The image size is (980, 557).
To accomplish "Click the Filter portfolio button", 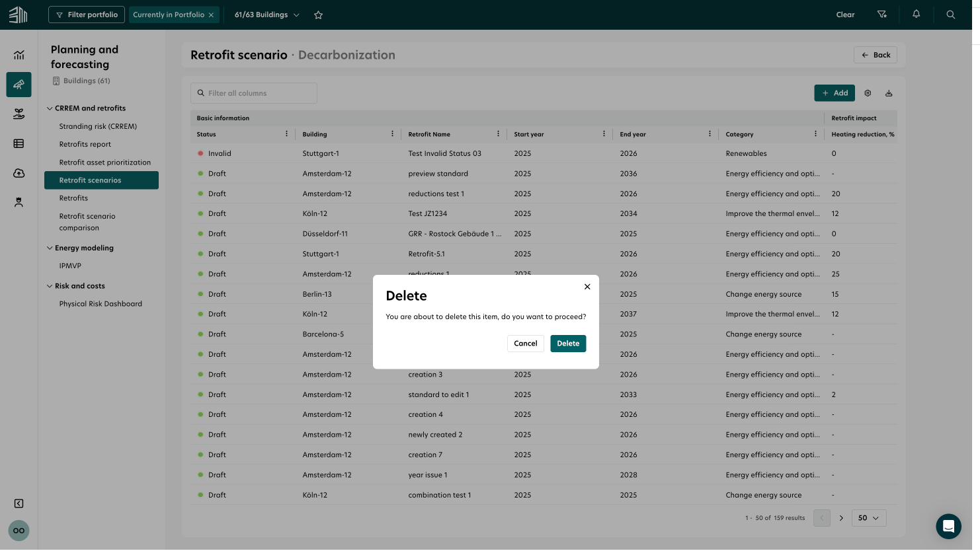I will pos(87,15).
